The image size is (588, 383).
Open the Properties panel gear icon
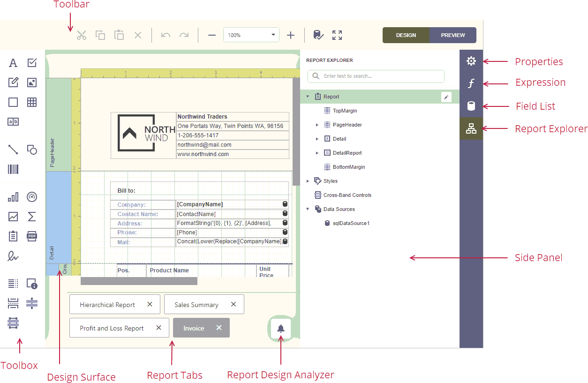(471, 61)
